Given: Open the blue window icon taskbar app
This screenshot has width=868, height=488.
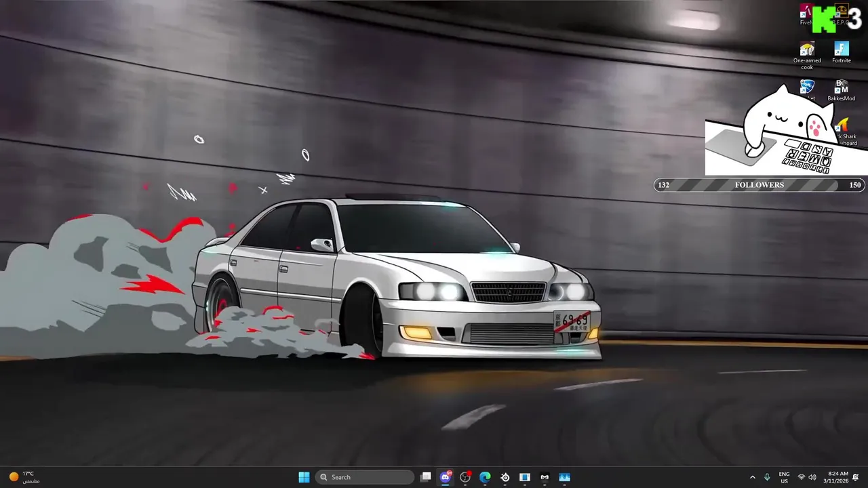Looking at the screenshot, I should pyautogui.click(x=525, y=477).
